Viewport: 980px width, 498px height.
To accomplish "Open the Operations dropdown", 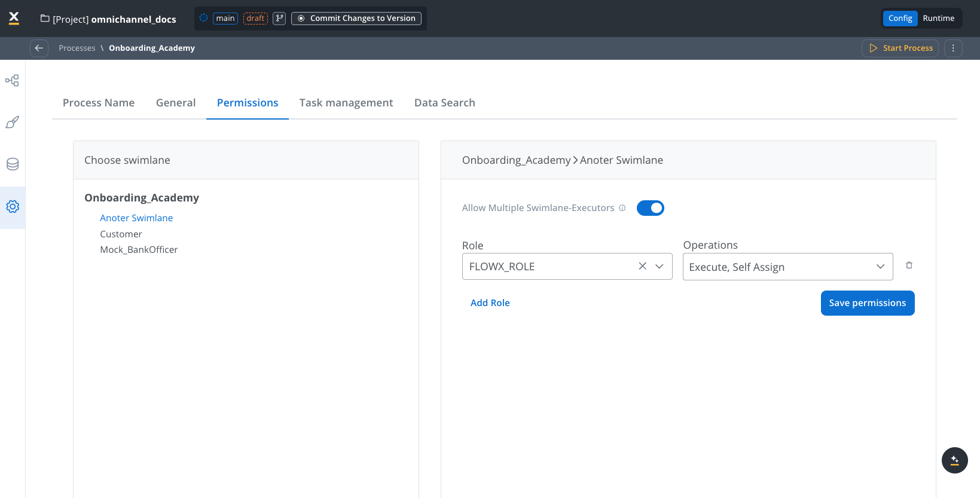I will click(787, 267).
